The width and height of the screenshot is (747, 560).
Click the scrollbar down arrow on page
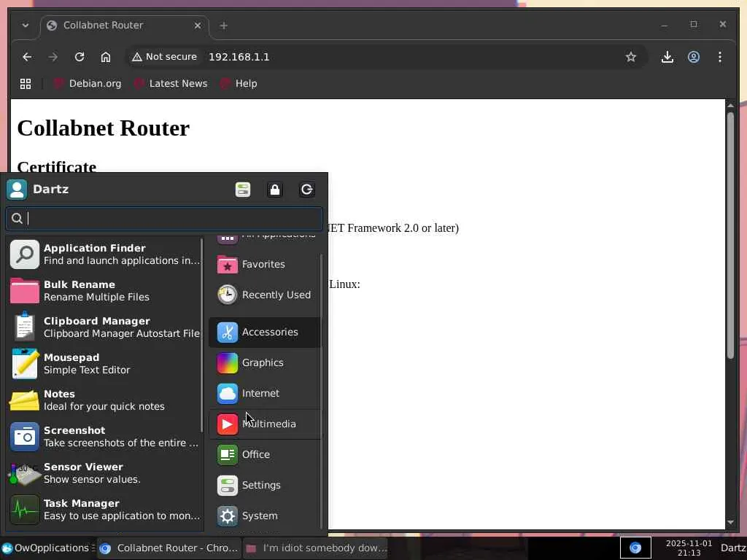730,523
